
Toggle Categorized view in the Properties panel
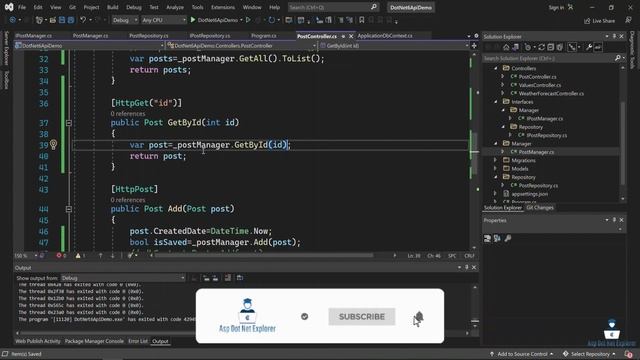click(487, 238)
